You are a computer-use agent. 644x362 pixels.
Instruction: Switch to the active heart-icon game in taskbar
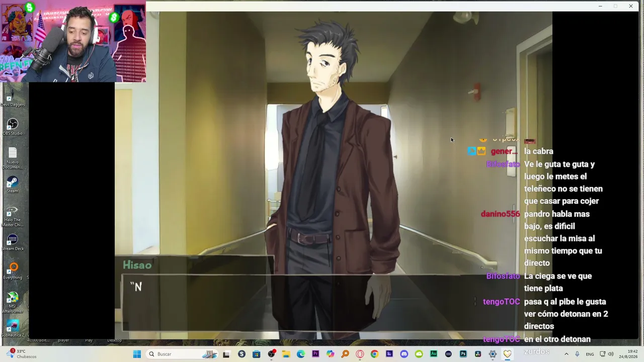tap(507, 354)
